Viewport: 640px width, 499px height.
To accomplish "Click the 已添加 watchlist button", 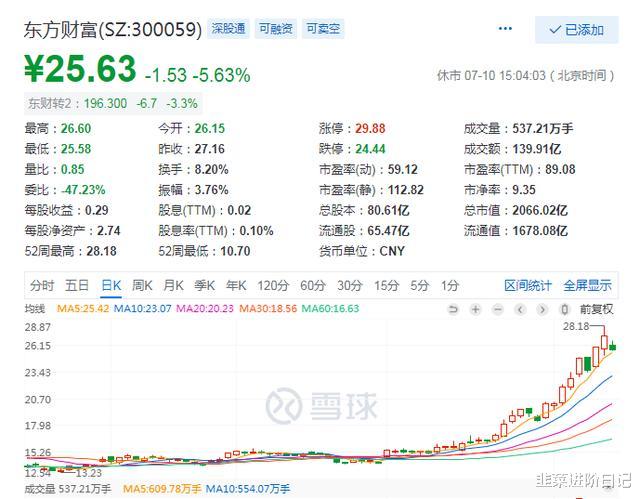I will [x=577, y=30].
